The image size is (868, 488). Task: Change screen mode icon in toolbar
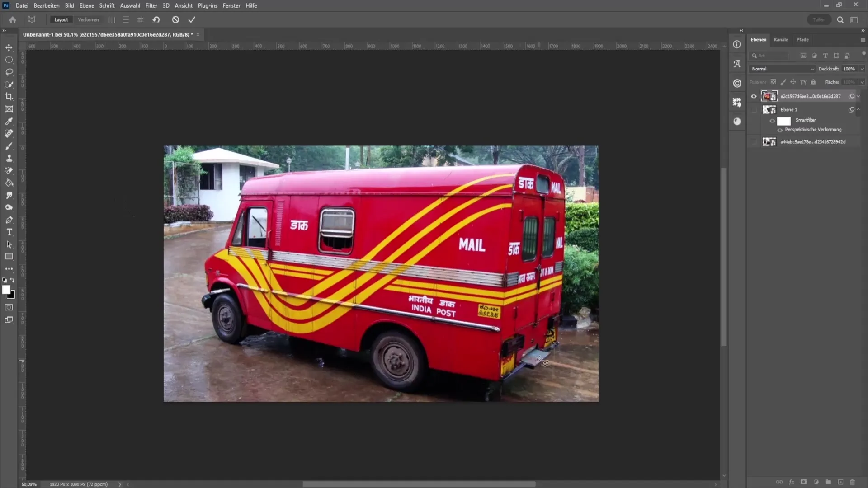coord(9,320)
